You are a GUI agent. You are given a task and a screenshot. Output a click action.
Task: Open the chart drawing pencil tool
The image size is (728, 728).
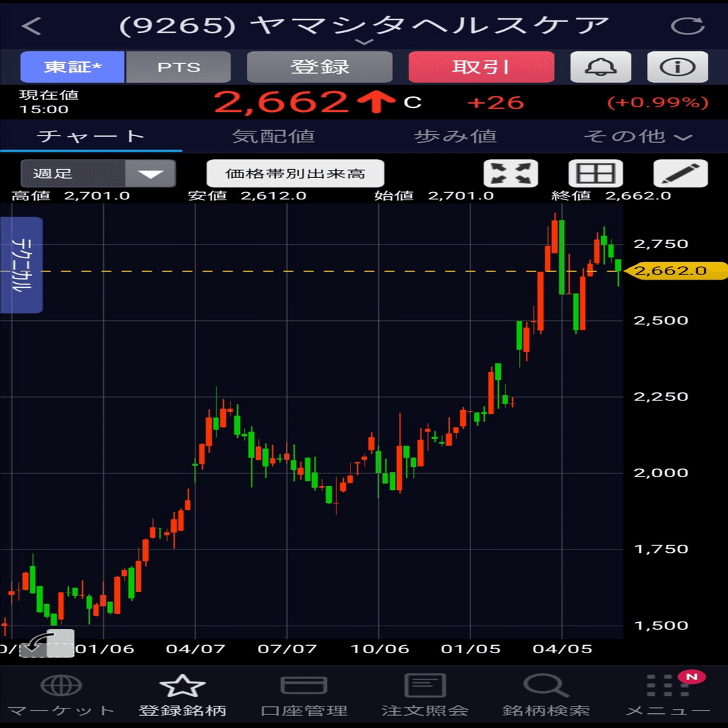pyautogui.click(x=680, y=174)
